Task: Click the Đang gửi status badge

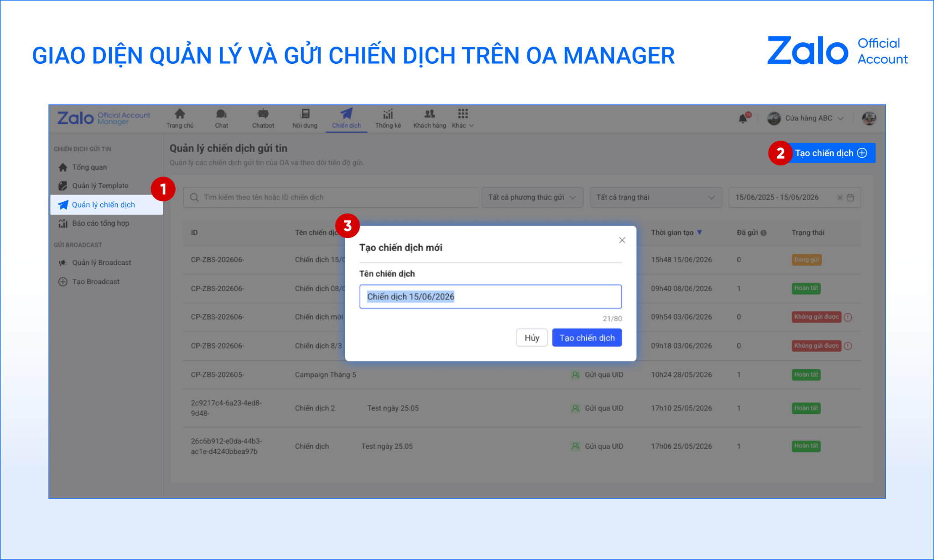Action: [x=806, y=260]
